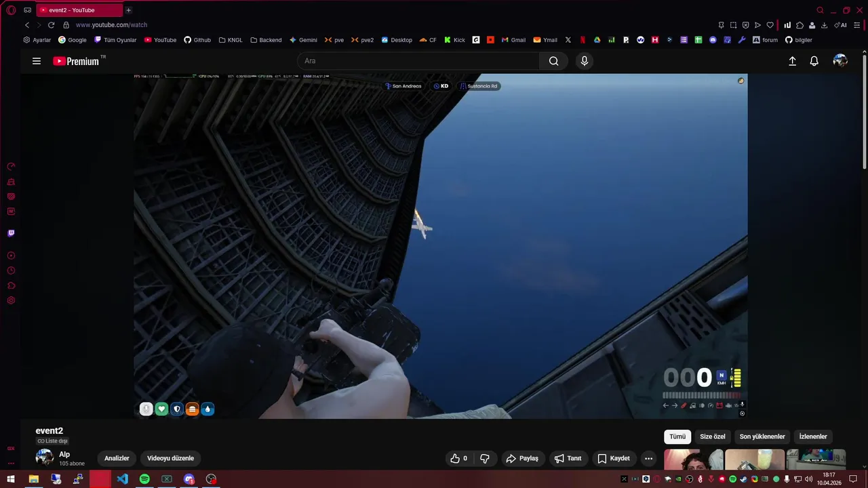Click the taskbar clock showing 18:17
The width and height of the screenshot is (868, 488).
(x=829, y=479)
